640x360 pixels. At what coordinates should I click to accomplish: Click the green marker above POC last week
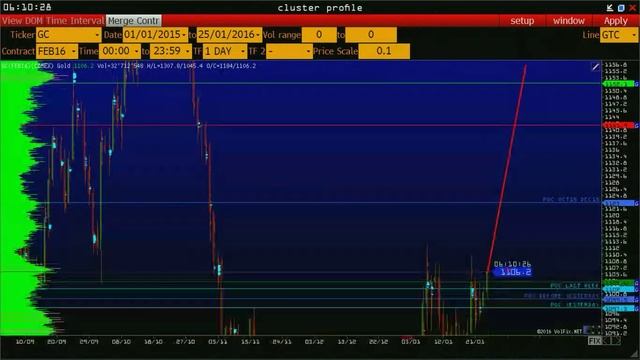coord(620,282)
